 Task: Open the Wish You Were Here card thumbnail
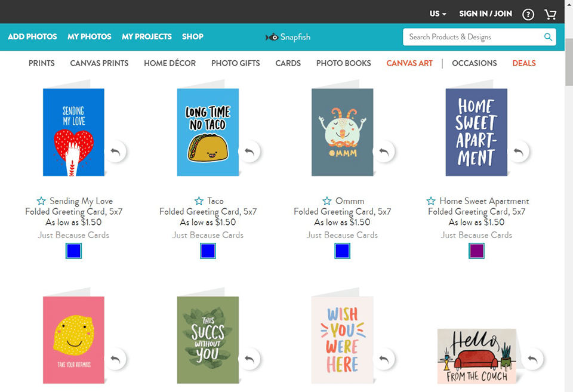(x=342, y=339)
